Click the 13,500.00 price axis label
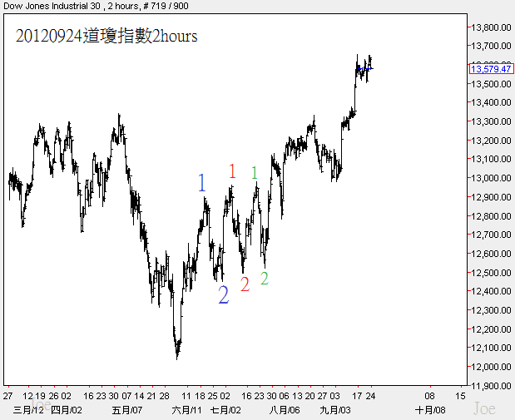The height and width of the screenshot is (420, 515). tap(491, 84)
